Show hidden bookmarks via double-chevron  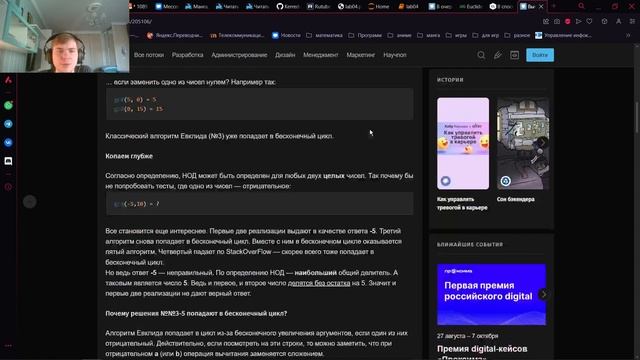tap(628, 36)
